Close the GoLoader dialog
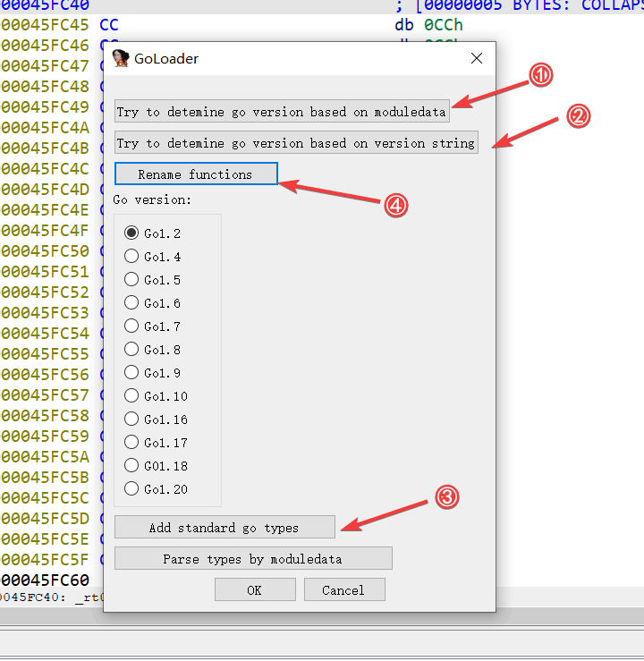 coord(476,59)
